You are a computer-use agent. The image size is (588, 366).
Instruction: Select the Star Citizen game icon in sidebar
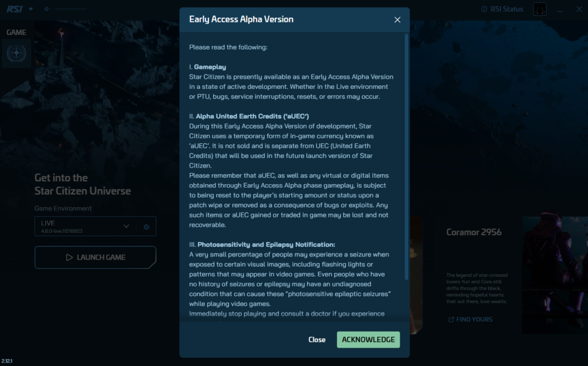click(x=16, y=53)
